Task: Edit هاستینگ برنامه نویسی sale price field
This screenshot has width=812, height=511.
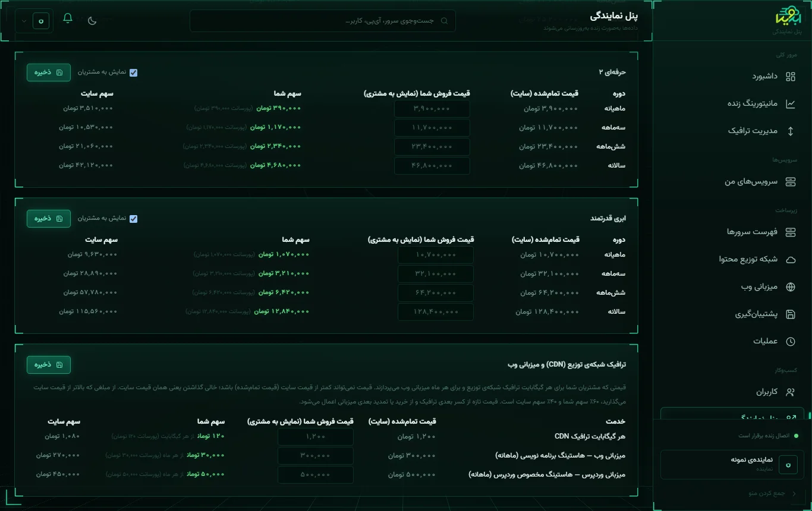Action: 316,456
